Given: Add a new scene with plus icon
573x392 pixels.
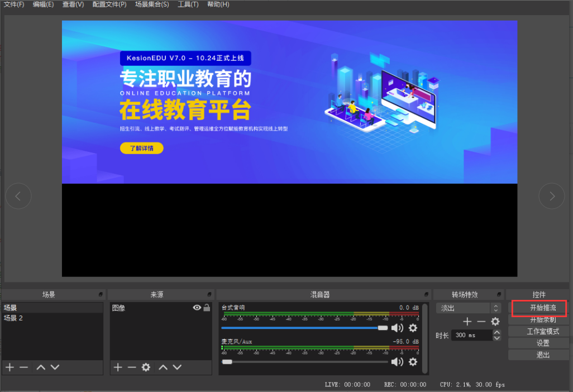Looking at the screenshot, I should point(9,367).
